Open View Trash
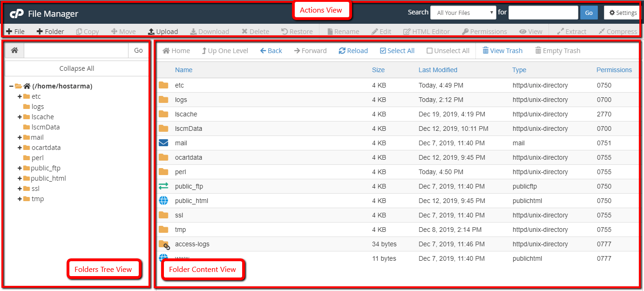The image size is (644, 291). (x=502, y=51)
